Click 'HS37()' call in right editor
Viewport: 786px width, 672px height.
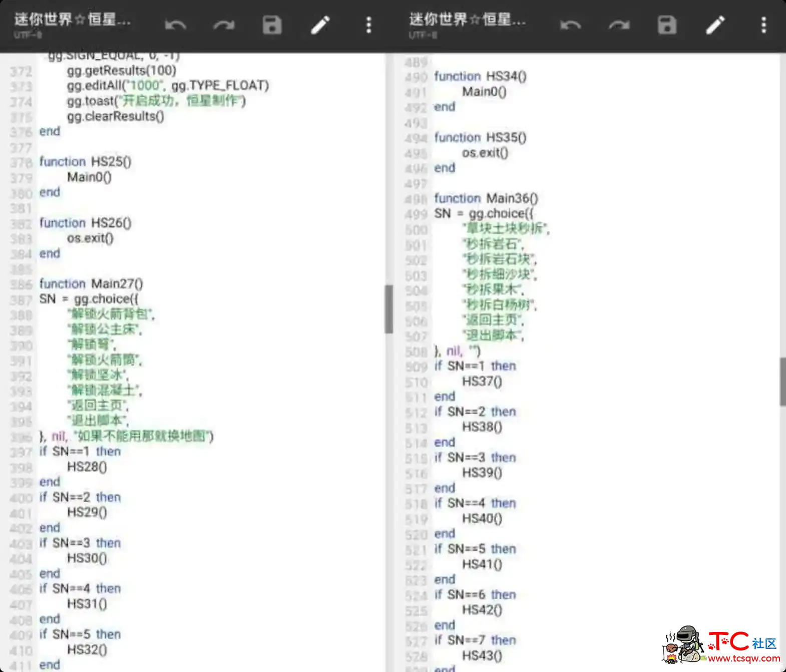pyautogui.click(x=482, y=382)
